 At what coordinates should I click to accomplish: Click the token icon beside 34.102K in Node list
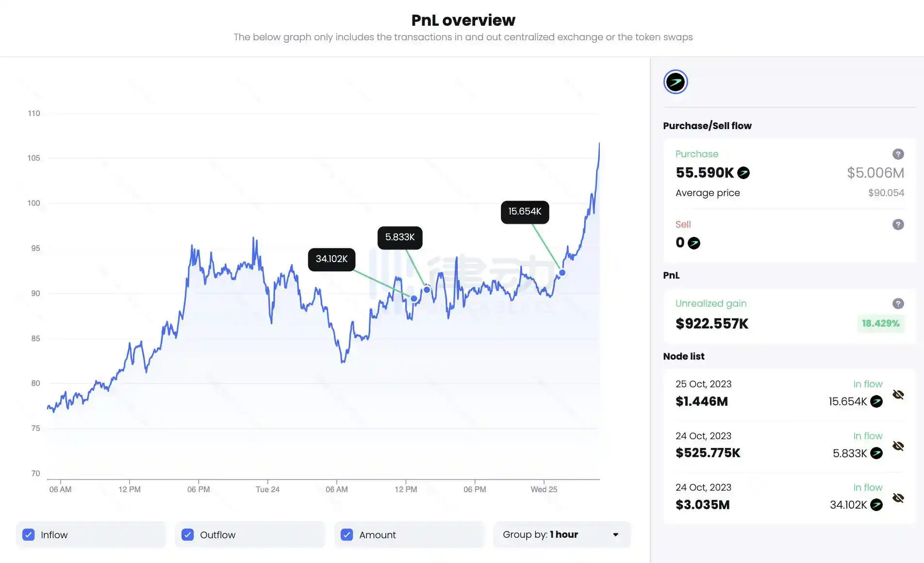tap(876, 505)
